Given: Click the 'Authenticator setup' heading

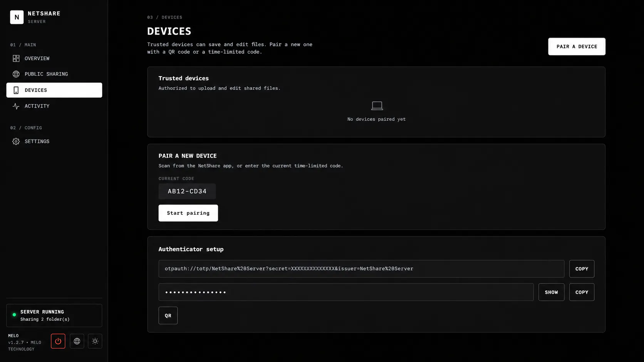Looking at the screenshot, I should coord(191,249).
